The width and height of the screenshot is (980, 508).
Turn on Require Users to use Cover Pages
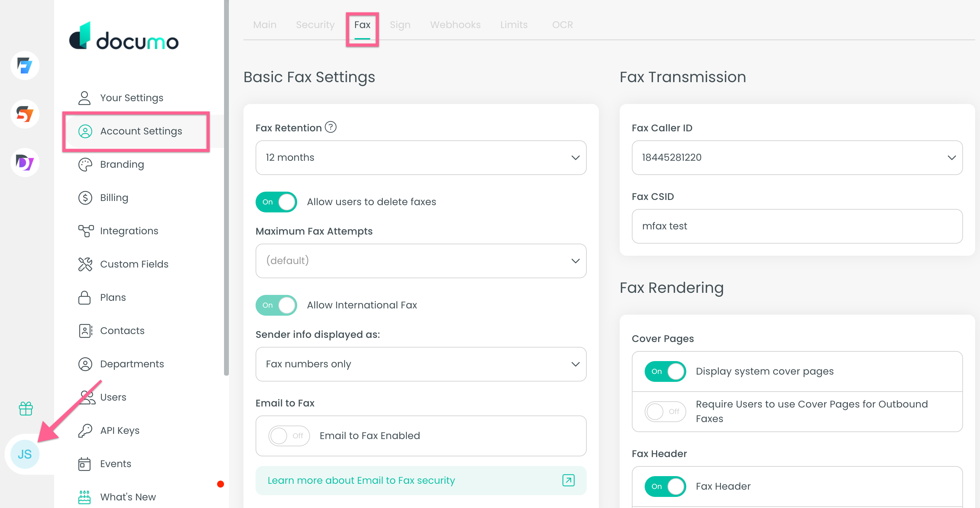click(665, 411)
